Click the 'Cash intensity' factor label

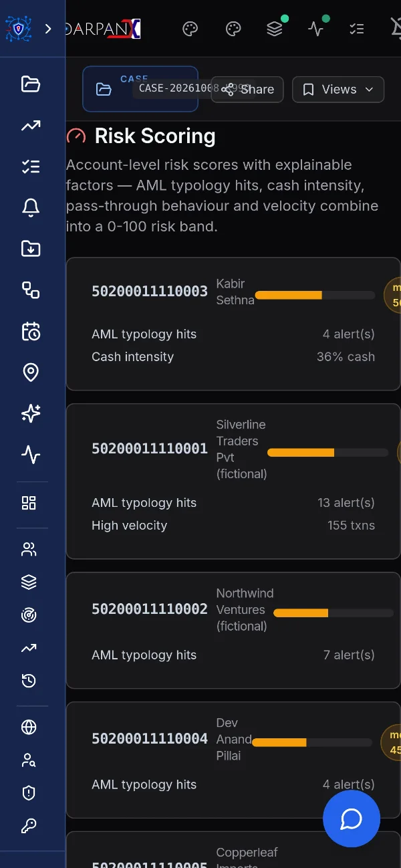pyautogui.click(x=132, y=357)
